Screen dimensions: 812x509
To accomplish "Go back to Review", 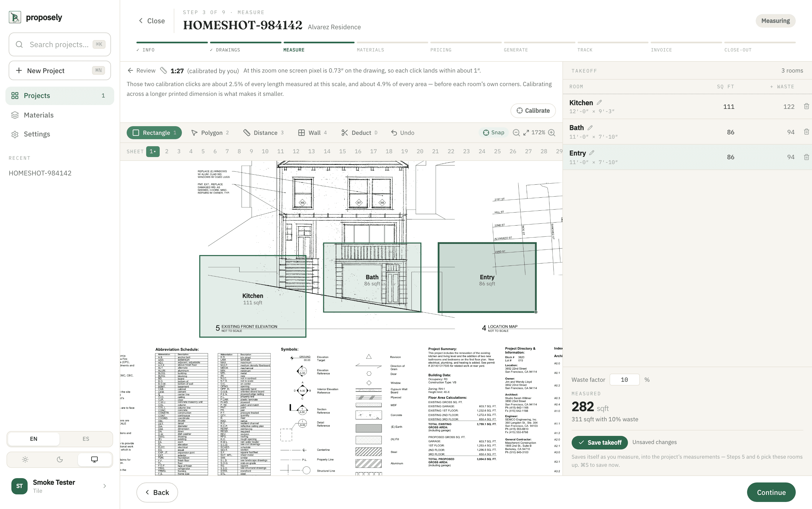I will 141,70.
